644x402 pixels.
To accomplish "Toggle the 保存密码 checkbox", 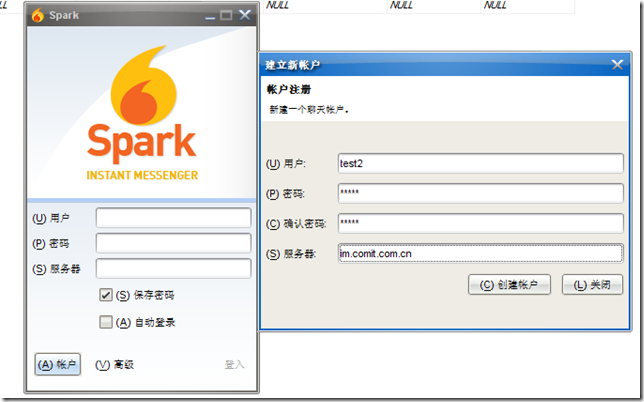I will coord(106,295).
